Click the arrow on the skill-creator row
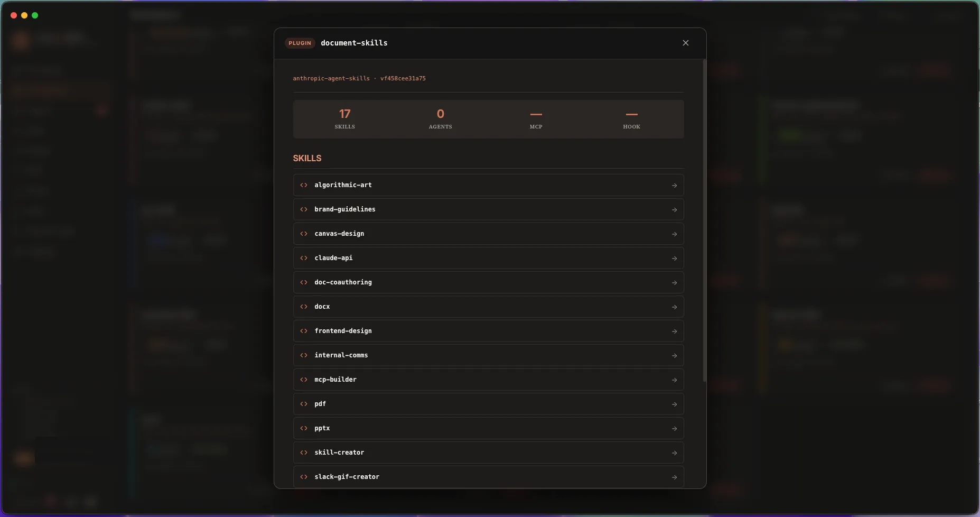 (674, 453)
